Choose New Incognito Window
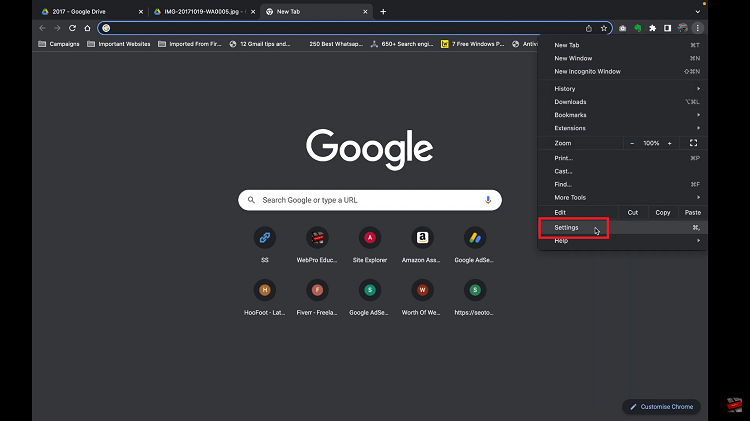The width and height of the screenshot is (750, 421). click(622, 71)
